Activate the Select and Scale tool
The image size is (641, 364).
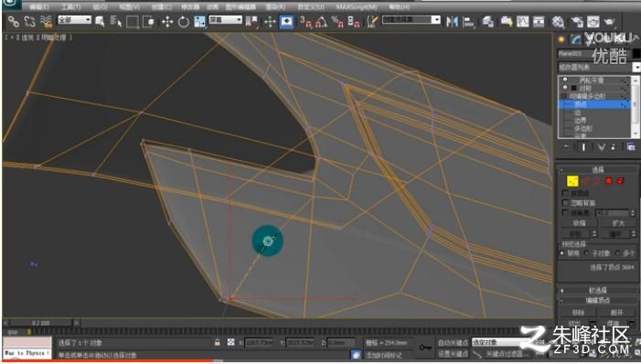(x=199, y=22)
